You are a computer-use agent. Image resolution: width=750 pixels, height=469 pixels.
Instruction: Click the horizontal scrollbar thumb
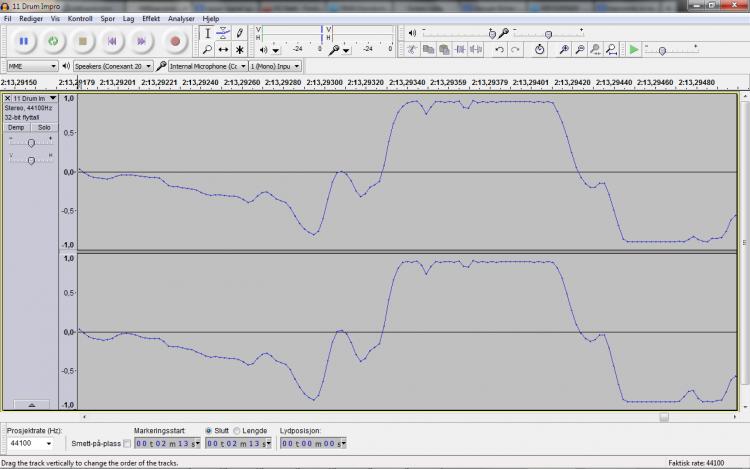click(664, 417)
